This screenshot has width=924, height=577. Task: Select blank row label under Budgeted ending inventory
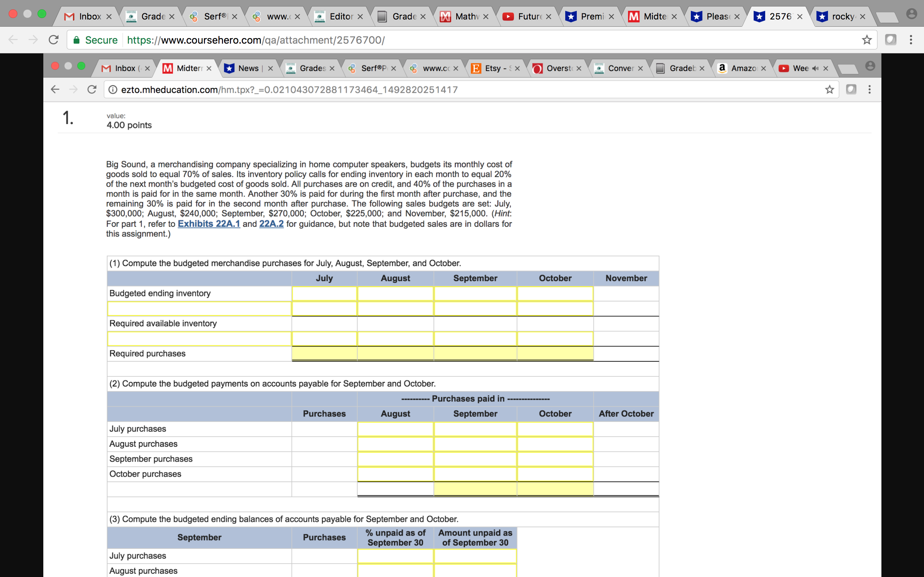(x=199, y=308)
